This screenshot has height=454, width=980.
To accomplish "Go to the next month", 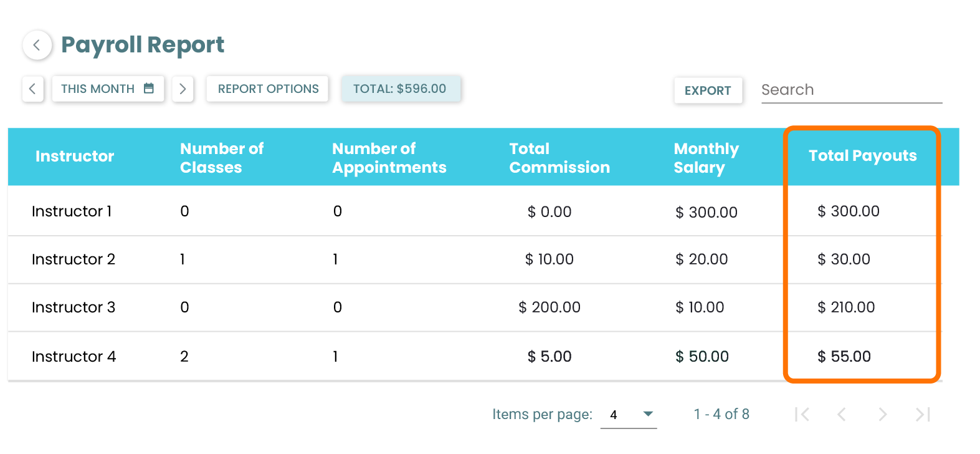I will (183, 89).
